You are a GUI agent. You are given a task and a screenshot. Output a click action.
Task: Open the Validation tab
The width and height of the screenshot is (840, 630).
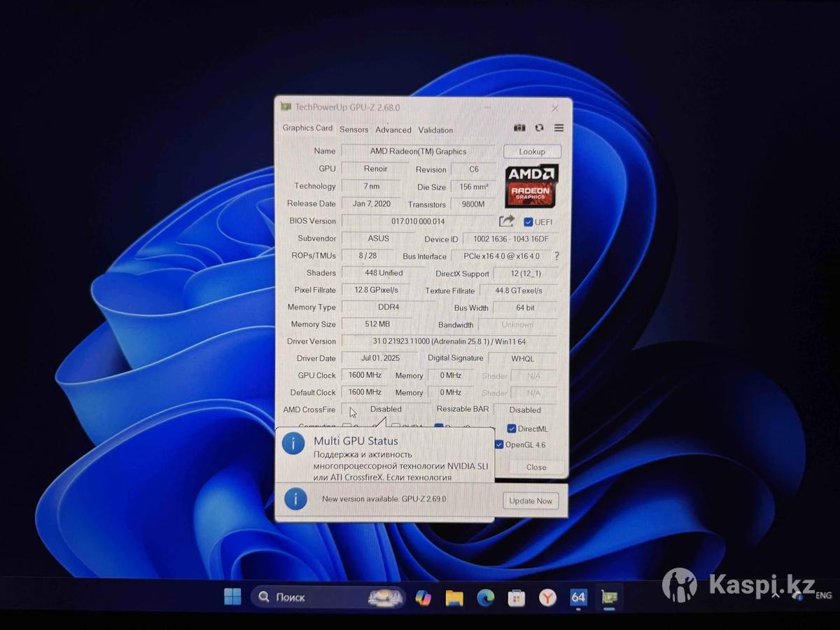(x=435, y=130)
